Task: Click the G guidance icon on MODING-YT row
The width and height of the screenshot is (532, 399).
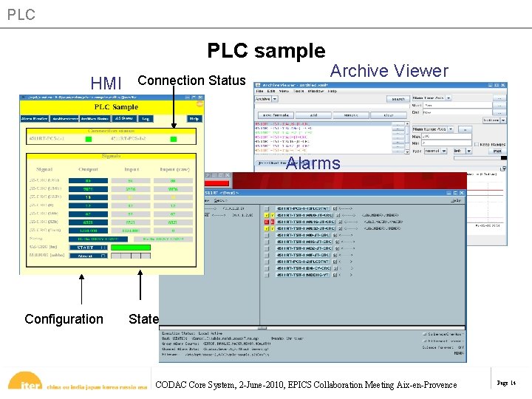Action: pos(335,275)
